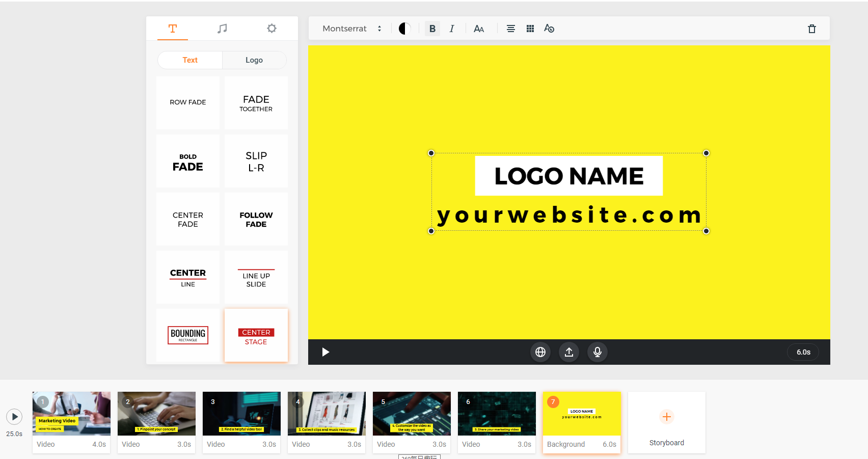Viewport: 868px width, 459px height.
Task: Choose the ROW FADE text style
Action: (188, 103)
